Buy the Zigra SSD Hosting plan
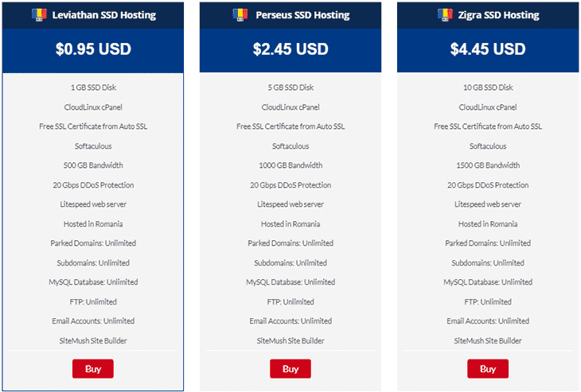Viewport: 581px width, 392px height. [488, 369]
